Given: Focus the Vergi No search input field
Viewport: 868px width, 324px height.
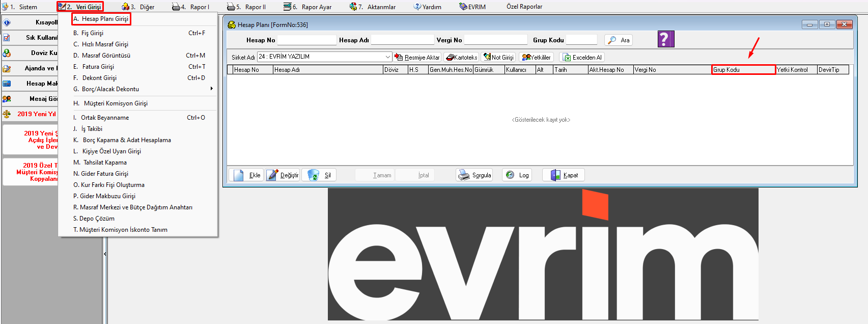Looking at the screenshot, I should [x=496, y=40].
